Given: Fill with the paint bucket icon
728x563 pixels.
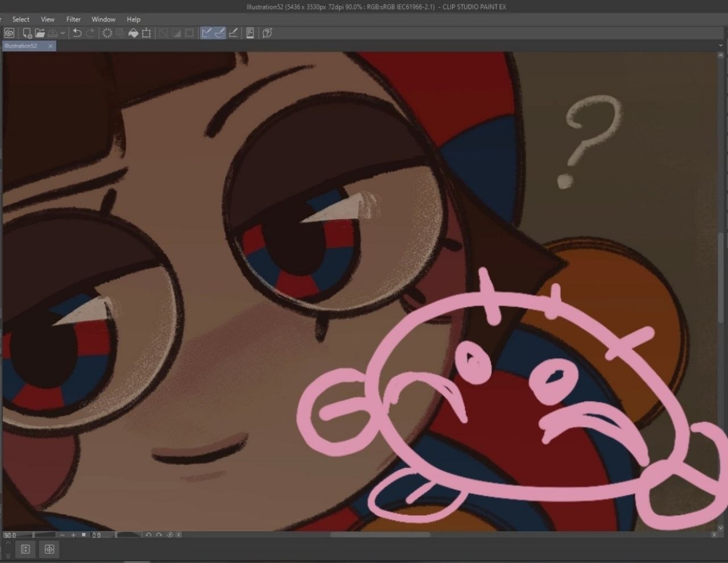Looking at the screenshot, I should tap(133, 33).
